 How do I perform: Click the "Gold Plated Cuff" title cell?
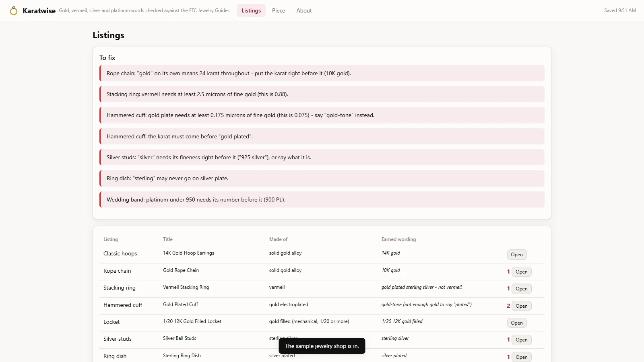click(180, 304)
